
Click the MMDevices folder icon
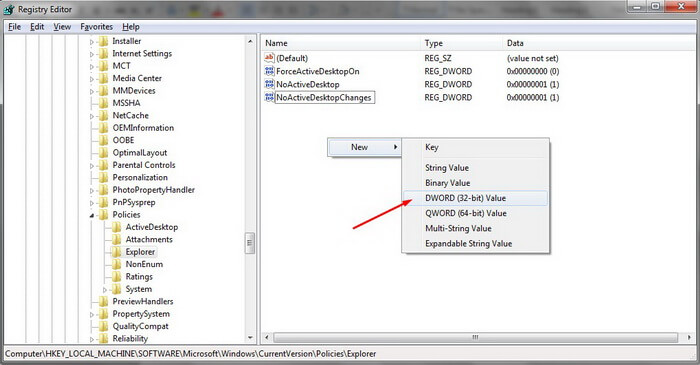pyautogui.click(x=104, y=91)
